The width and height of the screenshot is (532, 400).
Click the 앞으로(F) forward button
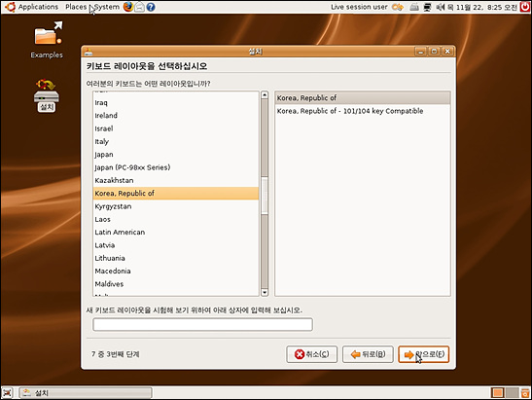(424, 354)
